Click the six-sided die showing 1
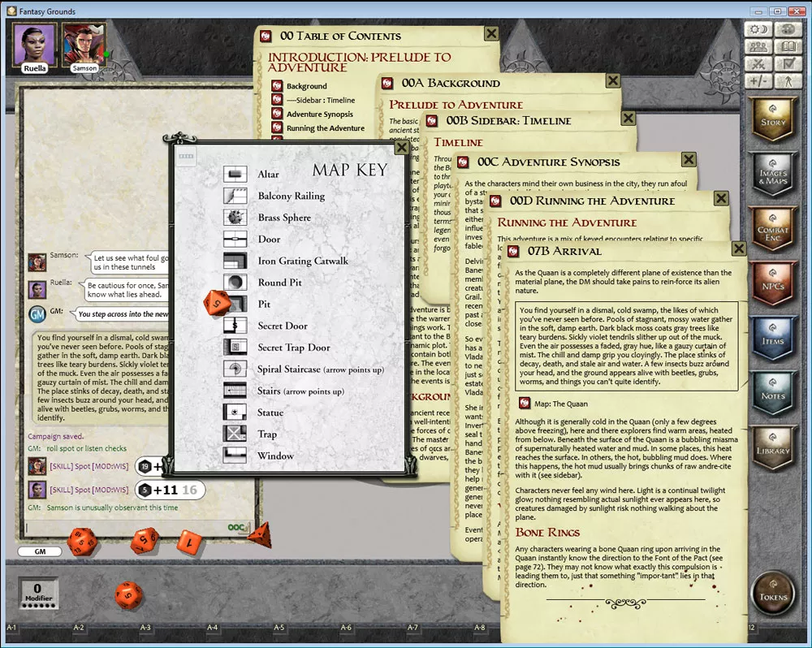Screen dimensions: 812x648 (189, 542)
